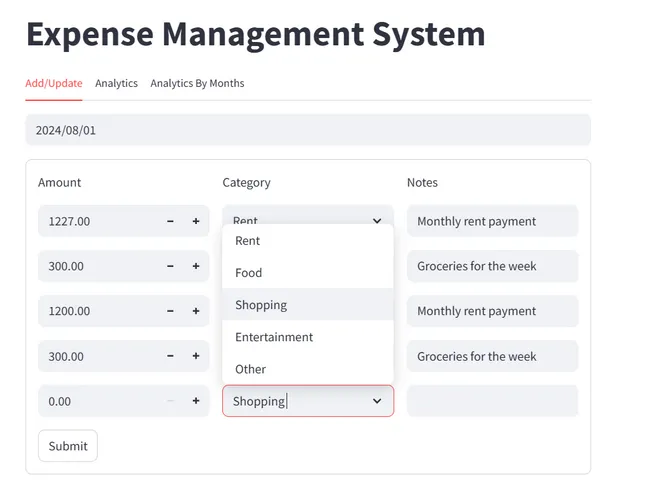This screenshot has height=487, width=650.
Task: Decrease the 0.00 amount with minus
Action: (x=170, y=401)
